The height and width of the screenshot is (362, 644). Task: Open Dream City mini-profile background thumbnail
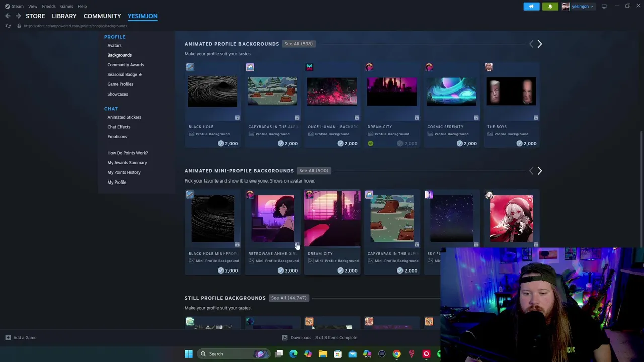332,219
